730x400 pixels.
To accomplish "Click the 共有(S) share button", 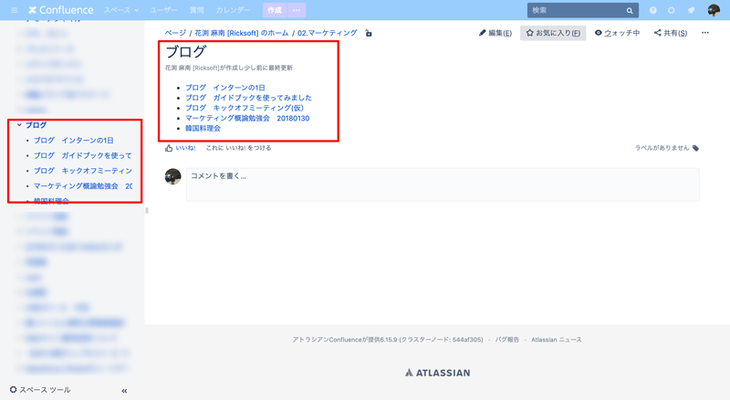I will pyautogui.click(x=670, y=33).
